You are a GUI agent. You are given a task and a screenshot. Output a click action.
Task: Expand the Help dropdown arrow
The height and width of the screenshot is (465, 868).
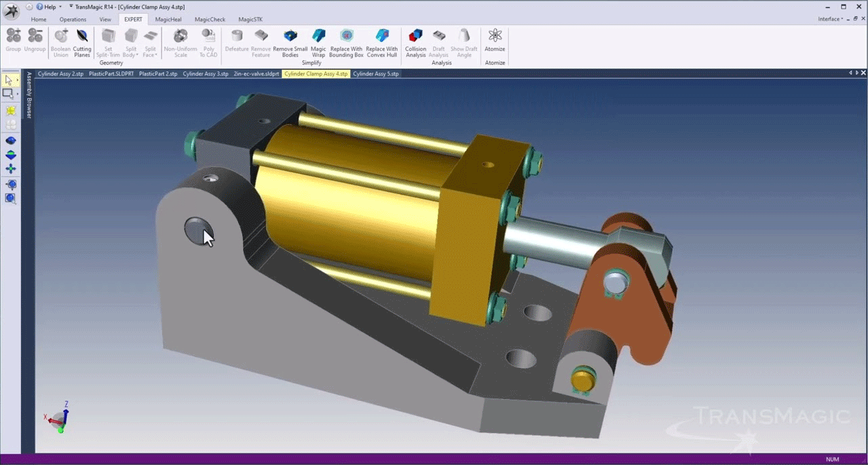click(x=60, y=7)
